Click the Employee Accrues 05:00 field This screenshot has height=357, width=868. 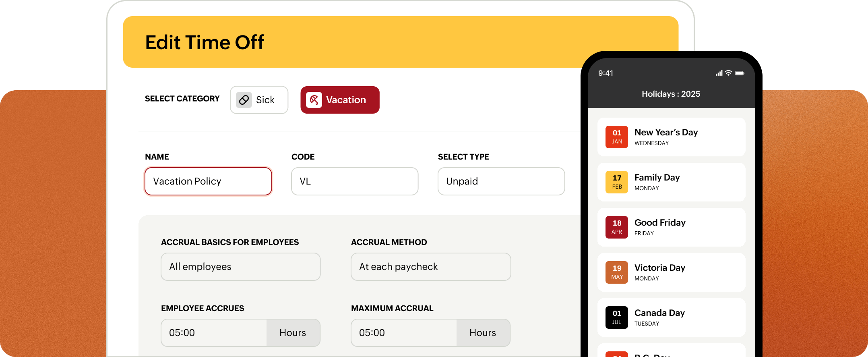214,333
